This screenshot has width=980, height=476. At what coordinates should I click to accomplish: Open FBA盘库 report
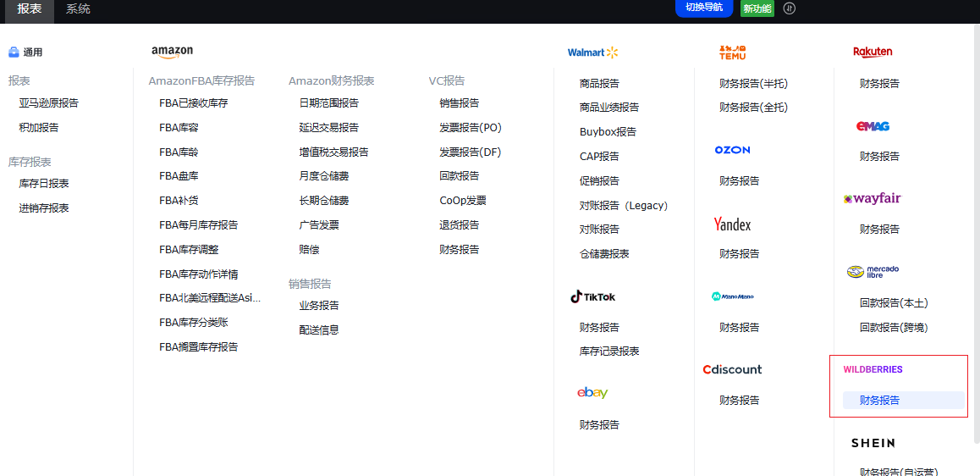point(179,176)
